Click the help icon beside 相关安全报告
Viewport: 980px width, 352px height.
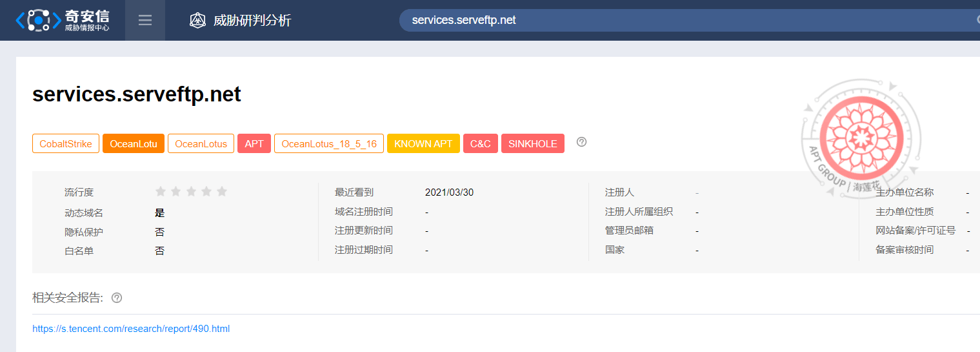click(x=117, y=298)
